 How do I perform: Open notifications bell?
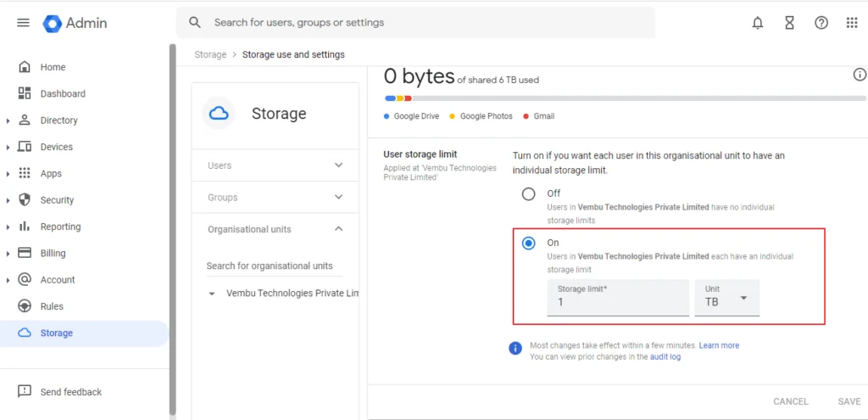pyautogui.click(x=758, y=23)
